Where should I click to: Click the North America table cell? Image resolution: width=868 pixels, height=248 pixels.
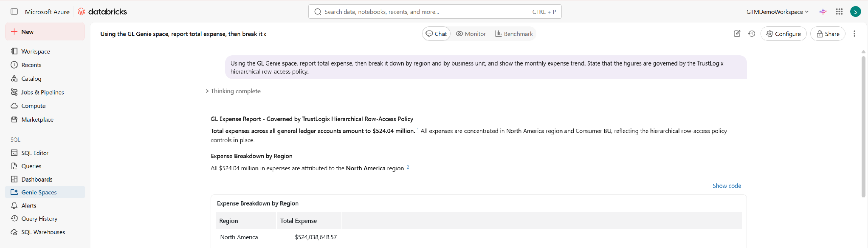(246, 237)
